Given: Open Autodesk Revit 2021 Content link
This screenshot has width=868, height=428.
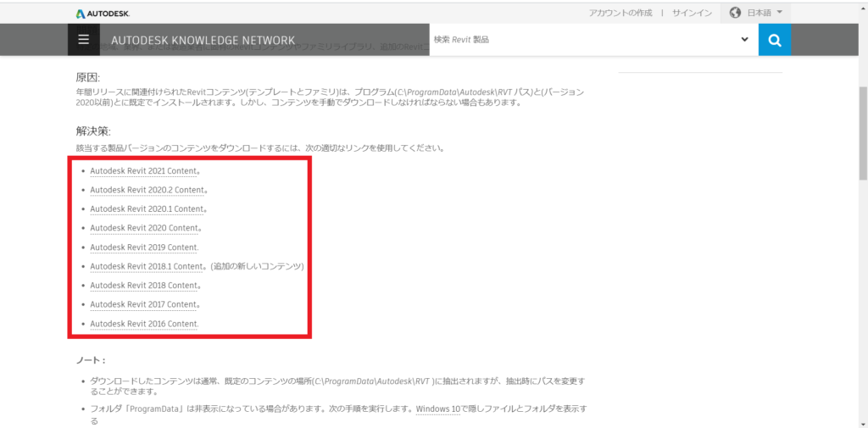Looking at the screenshot, I should point(143,171).
